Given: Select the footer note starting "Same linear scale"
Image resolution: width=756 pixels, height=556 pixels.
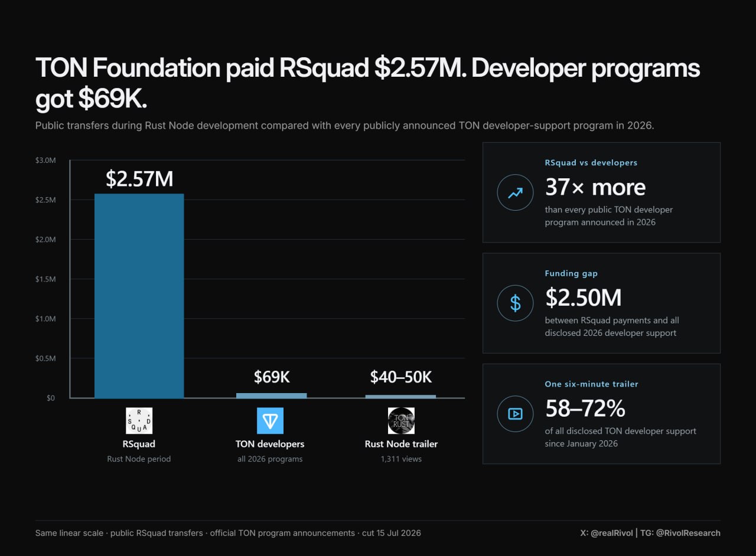Looking at the screenshot, I should coord(228,533).
